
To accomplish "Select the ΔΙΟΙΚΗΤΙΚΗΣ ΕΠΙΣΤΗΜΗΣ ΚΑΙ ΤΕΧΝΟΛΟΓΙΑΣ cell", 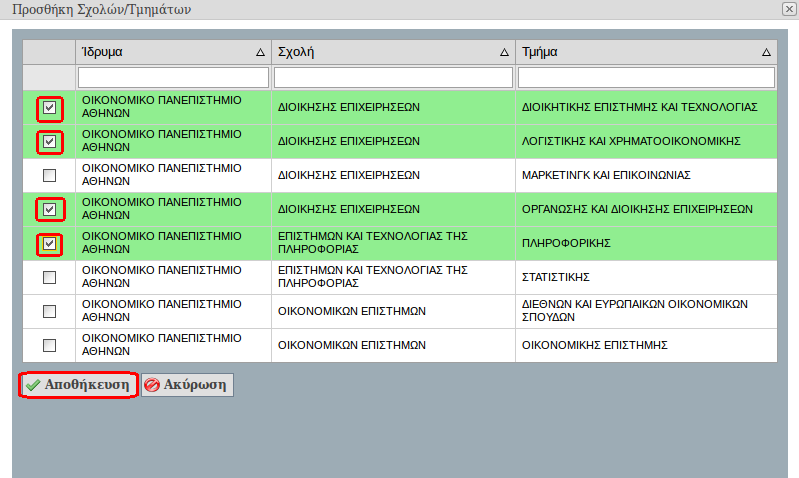I will 646,108.
